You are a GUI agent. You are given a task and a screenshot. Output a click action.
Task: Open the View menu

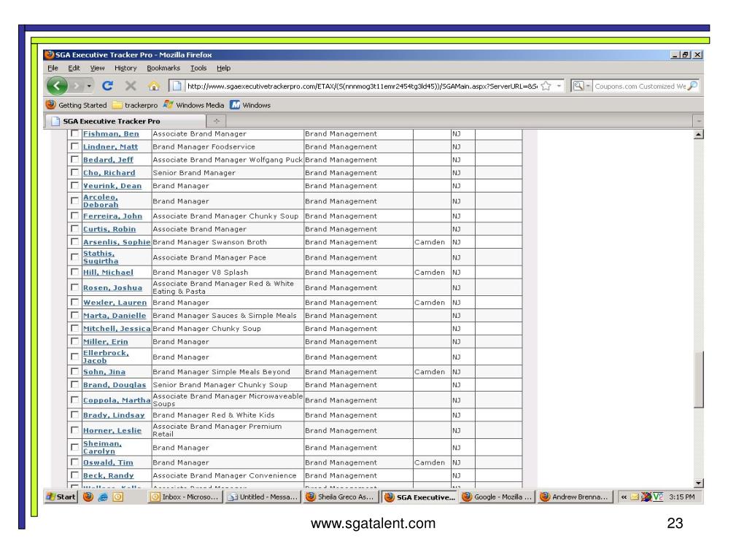(x=97, y=68)
